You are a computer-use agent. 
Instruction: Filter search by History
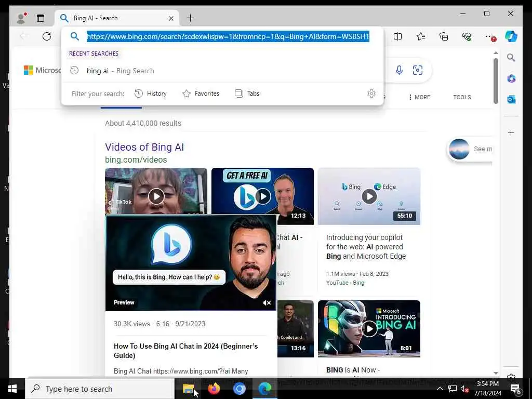[150, 94]
